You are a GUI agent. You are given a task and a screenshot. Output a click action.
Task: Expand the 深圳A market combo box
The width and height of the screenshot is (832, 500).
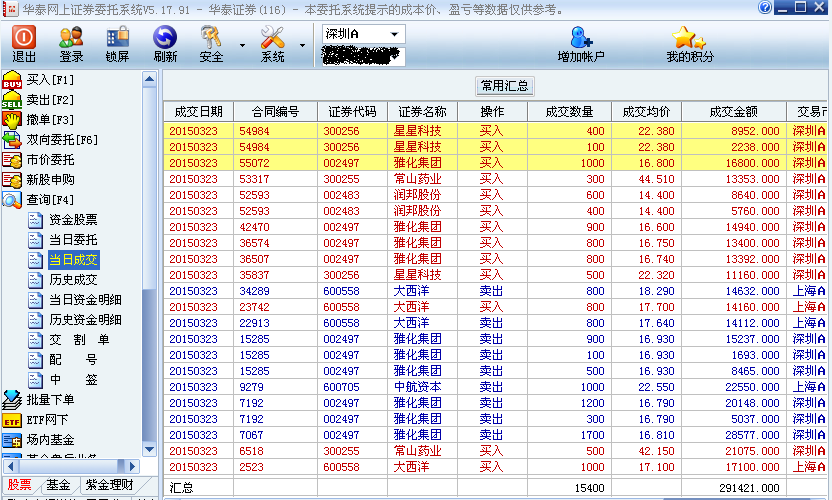coord(395,34)
